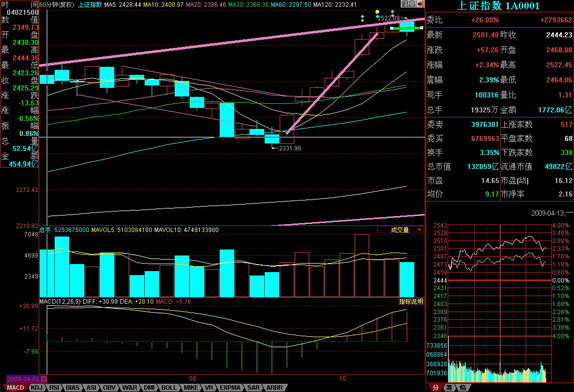Click the yellow dot marker above the candles
This screenshot has height=392, width=574.
(x=377, y=12)
